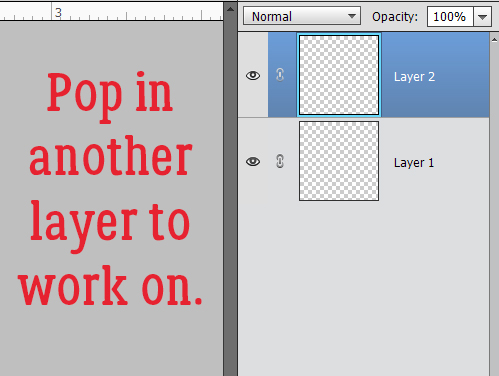Select the Layer 1 thumbnail

tap(339, 161)
